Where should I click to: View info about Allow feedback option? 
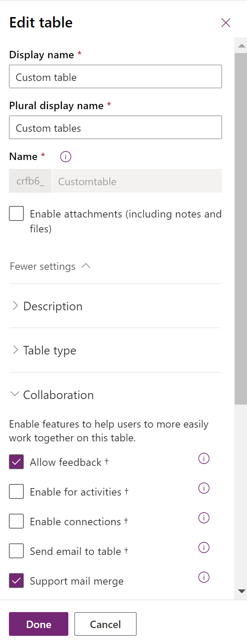(x=204, y=458)
